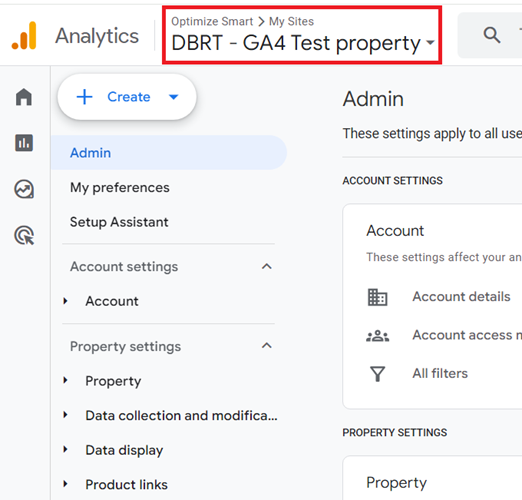Click the Account settings heading text
522x500 pixels.
[124, 267]
